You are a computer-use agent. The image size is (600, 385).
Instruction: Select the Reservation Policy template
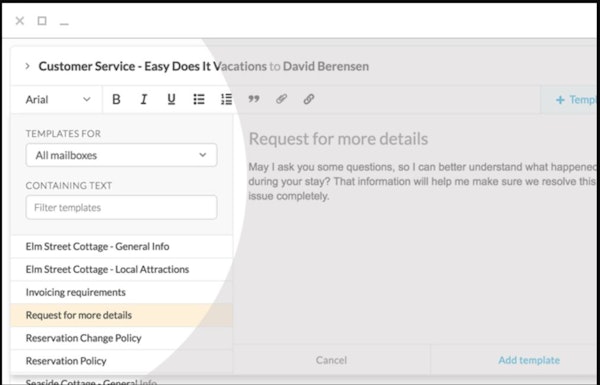(x=122, y=361)
